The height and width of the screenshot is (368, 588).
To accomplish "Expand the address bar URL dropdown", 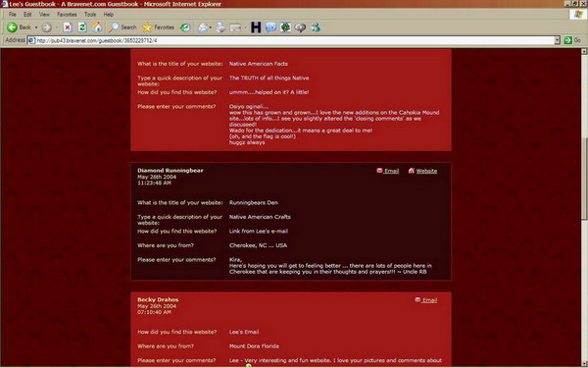I will (557, 40).
